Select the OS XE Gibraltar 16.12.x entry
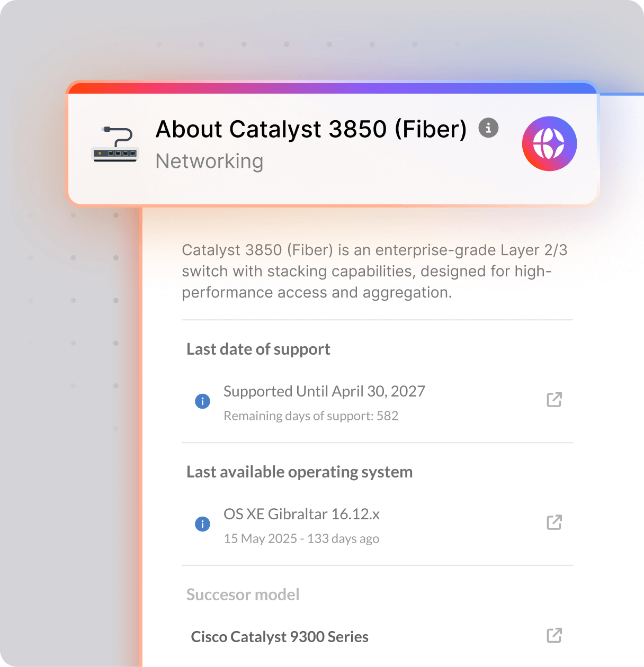Image resolution: width=644 pixels, height=667 pixels. (x=301, y=514)
